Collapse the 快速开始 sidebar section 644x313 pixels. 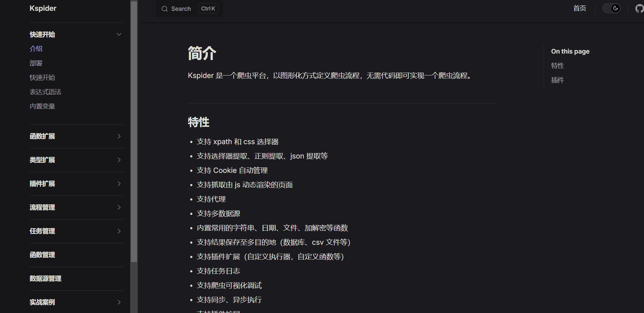119,34
